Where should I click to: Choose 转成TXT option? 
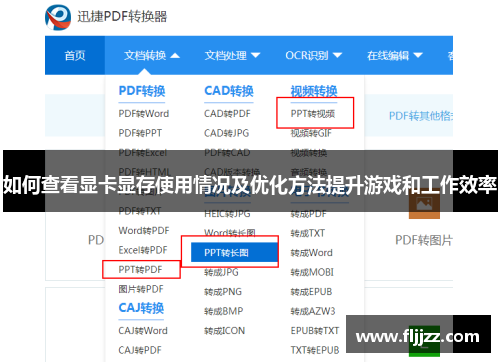click(x=308, y=233)
